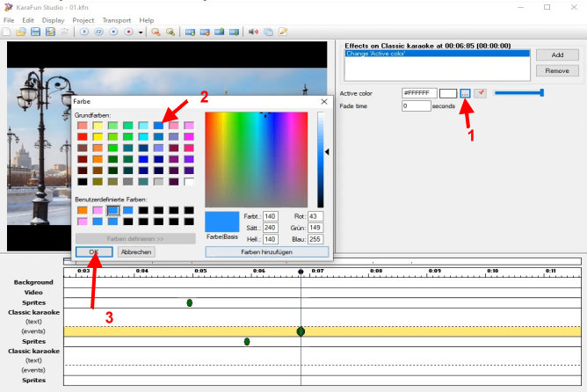Open the Transport menu

(116, 19)
